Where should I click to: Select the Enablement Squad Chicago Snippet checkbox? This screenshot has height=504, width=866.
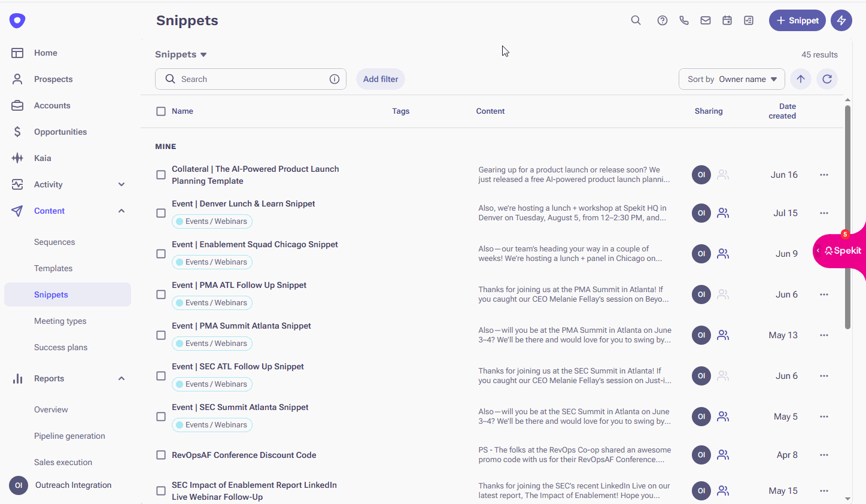click(161, 254)
